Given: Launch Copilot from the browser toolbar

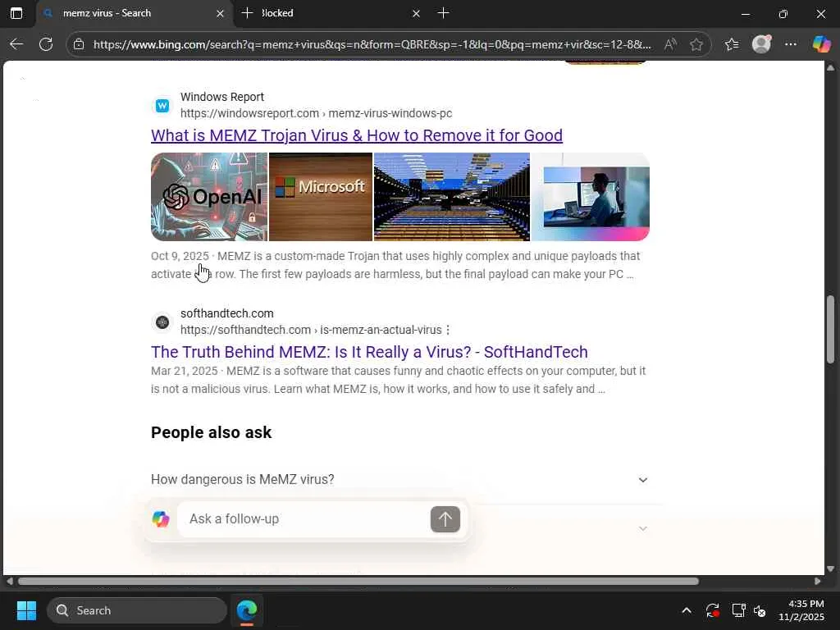Looking at the screenshot, I should pos(821,44).
